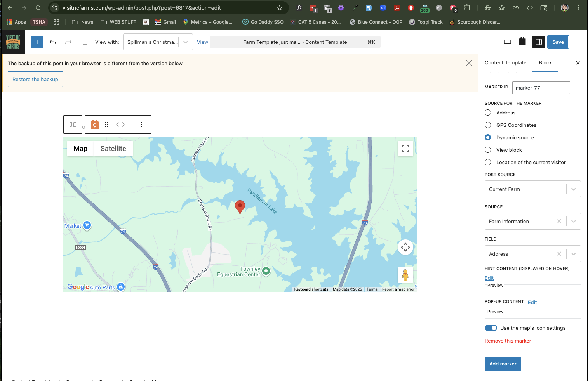Screen dimensions: 588x381
Task: Click the Street View pegman icon
Action: pos(405,275)
